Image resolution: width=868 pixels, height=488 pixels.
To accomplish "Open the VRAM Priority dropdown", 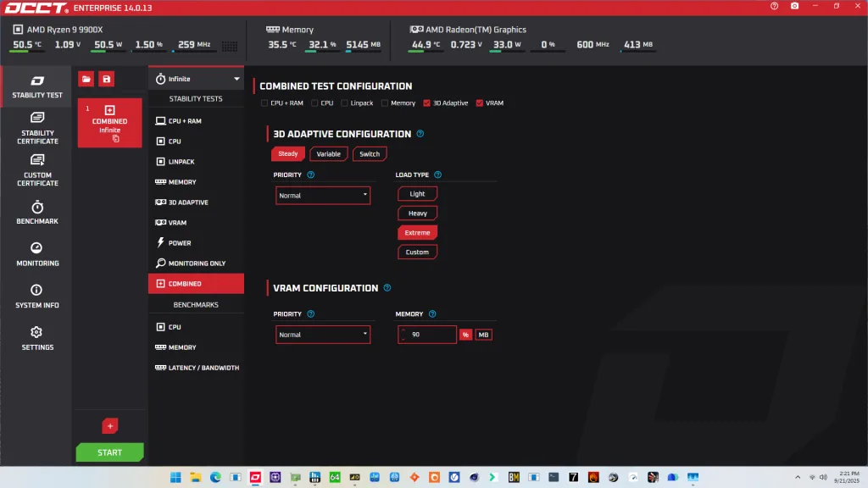I will pyautogui.click(x=322, y=334).
